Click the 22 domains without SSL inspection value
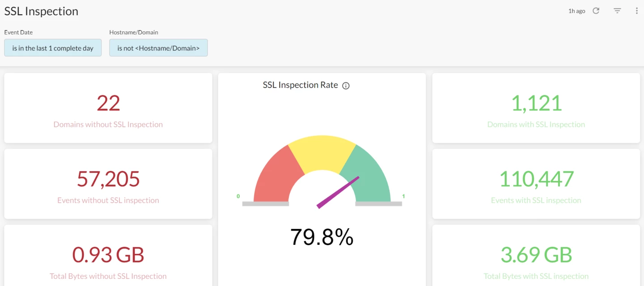 (108, 103)
